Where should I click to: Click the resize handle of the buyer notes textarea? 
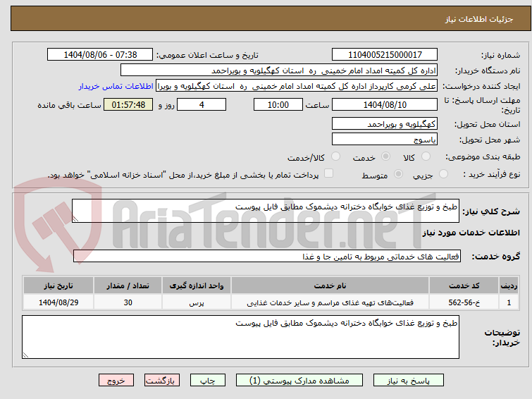pos(25,355)
